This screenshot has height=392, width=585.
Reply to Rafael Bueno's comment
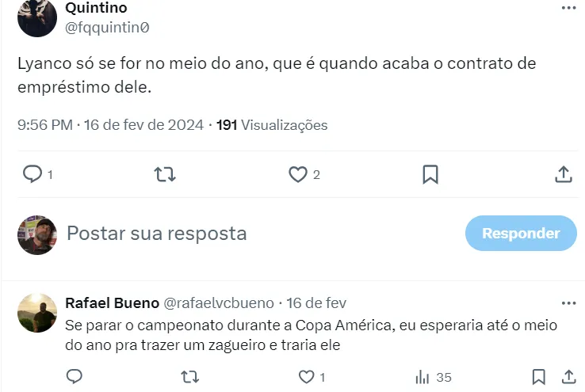tap(75, 377)
